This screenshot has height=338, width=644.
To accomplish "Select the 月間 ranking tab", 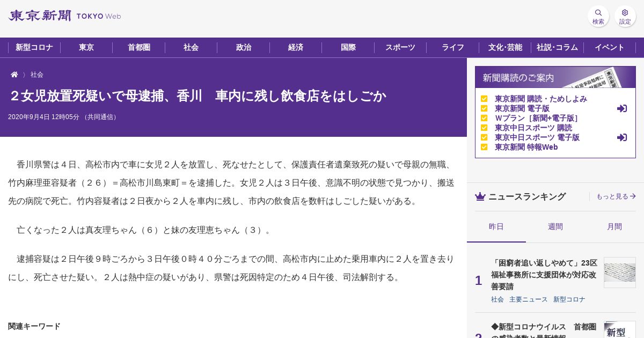I will tap(614, 226).
